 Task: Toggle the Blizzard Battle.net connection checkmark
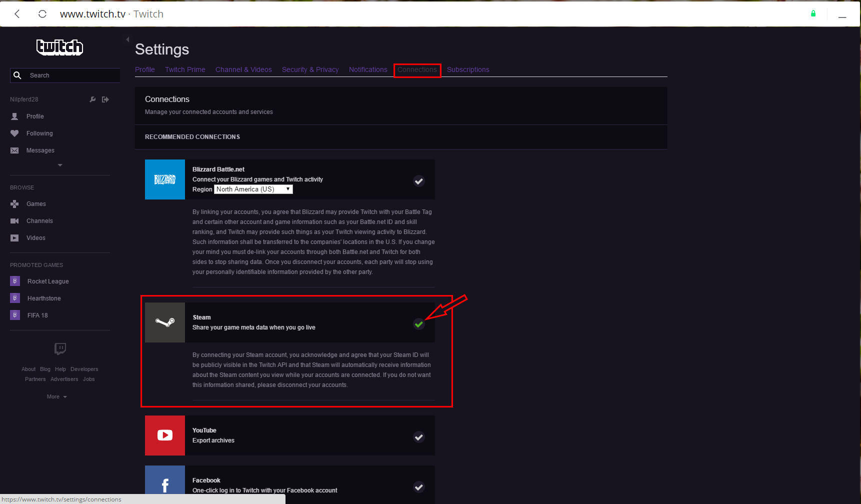[419, 181]
